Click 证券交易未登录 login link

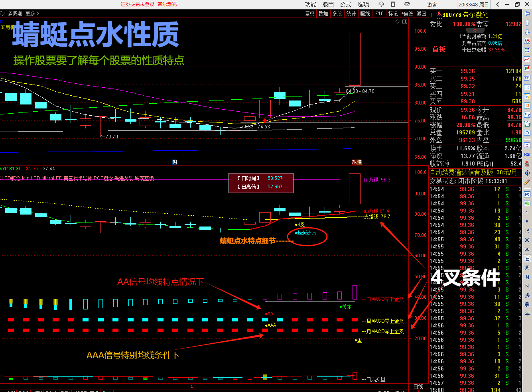(138, 4)
